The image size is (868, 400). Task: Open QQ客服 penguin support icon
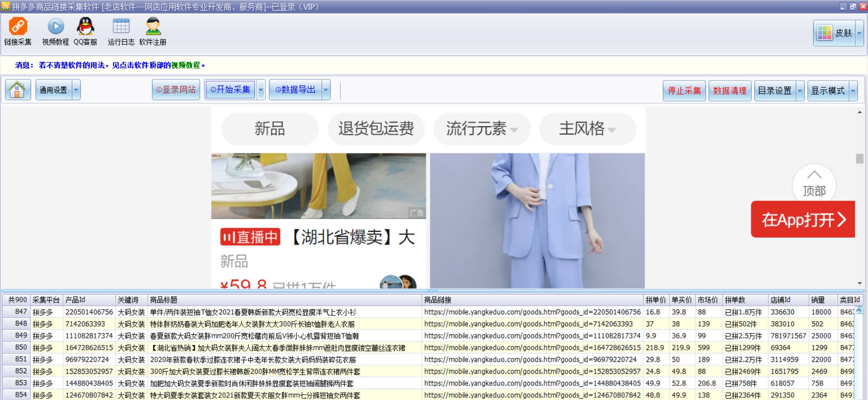[85, 27]
